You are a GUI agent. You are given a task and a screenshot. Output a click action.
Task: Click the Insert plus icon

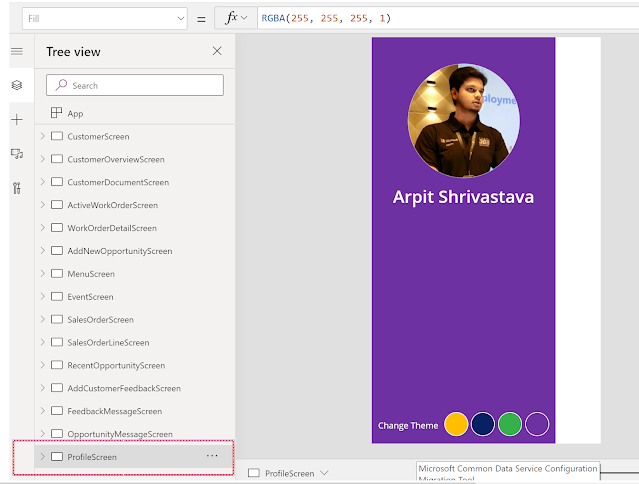(x=17, y=120)
